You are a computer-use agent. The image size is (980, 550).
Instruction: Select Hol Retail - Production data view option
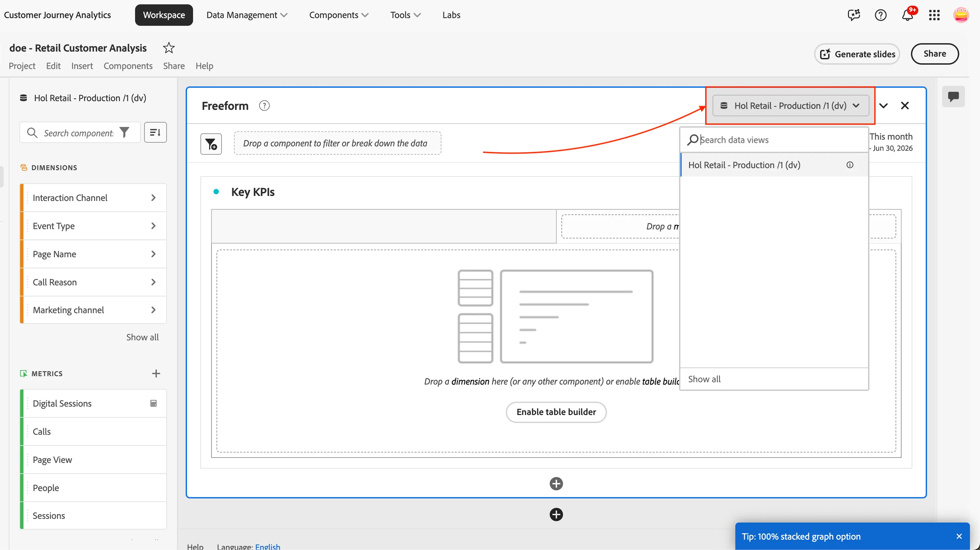pyautogui.click(x=774, y=165)
